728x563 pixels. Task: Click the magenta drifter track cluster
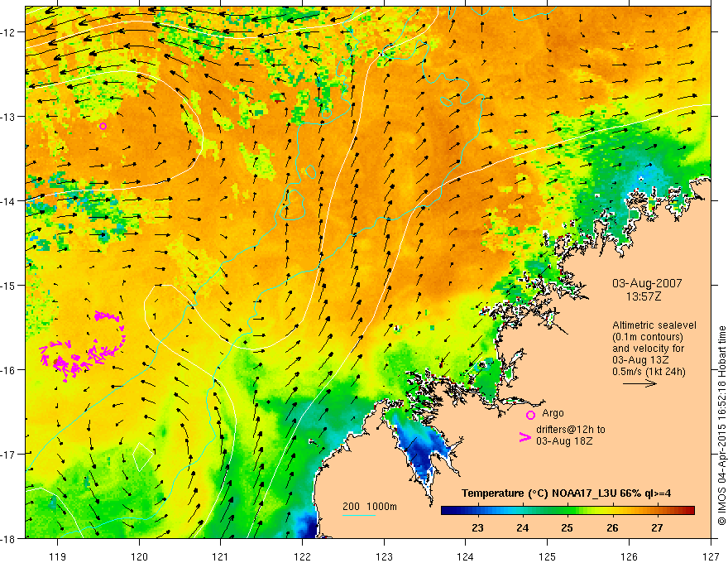83,347
